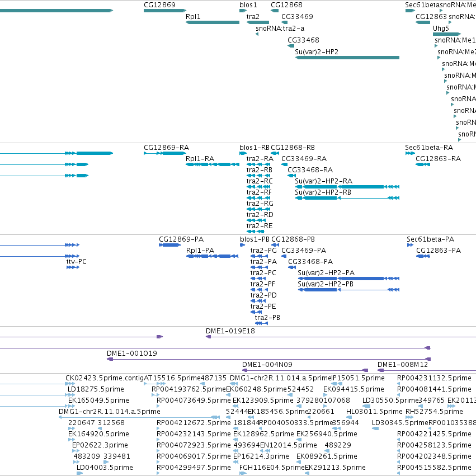
Task: Select the tra2-RF transcript label
Action: point(259,192)
